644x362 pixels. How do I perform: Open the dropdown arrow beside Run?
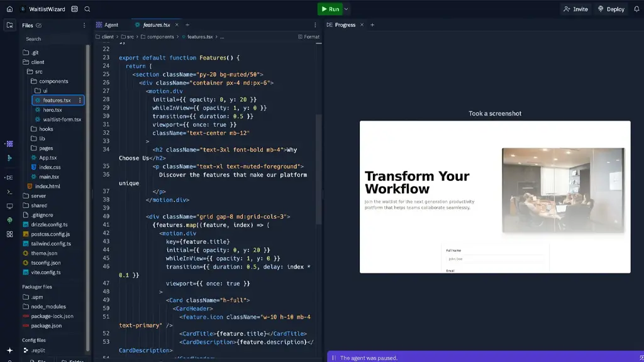click(x=347, y=9)
